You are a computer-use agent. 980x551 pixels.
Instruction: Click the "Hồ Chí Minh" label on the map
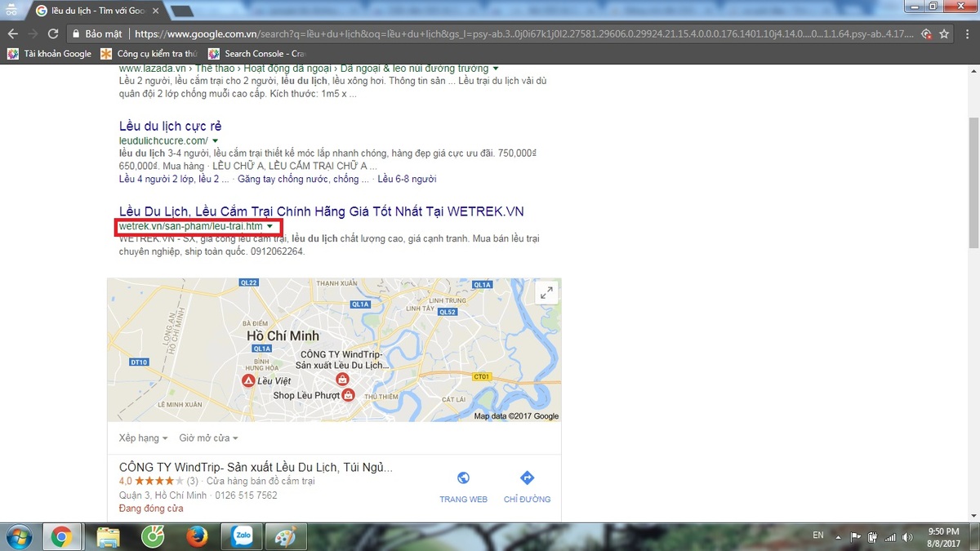[283, 335]
